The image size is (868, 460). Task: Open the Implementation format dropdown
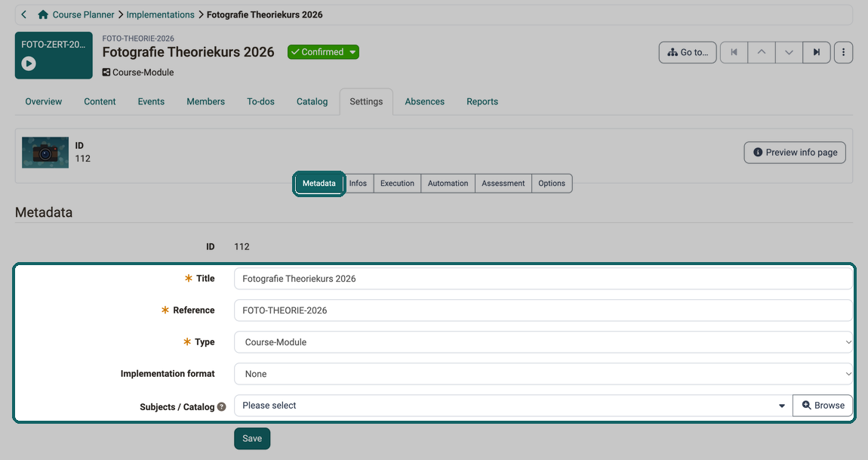click(x=543, y=374)
